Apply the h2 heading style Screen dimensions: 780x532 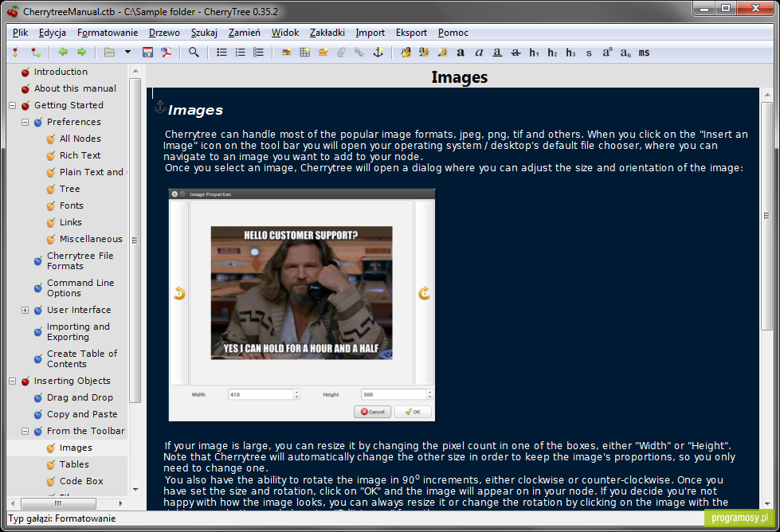553,53
